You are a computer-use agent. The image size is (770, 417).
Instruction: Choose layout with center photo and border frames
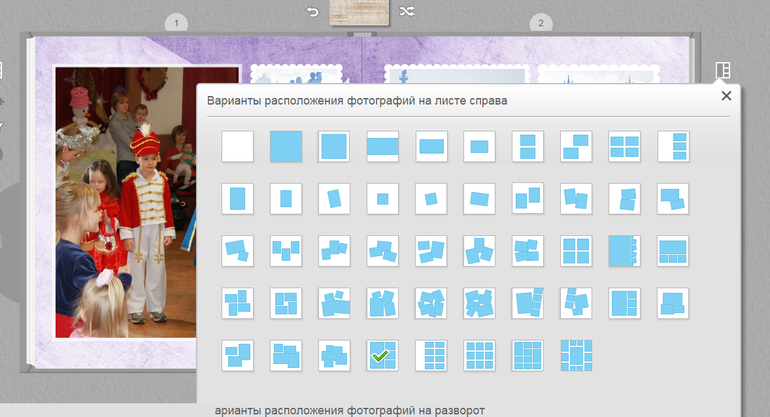pos(576,354)
